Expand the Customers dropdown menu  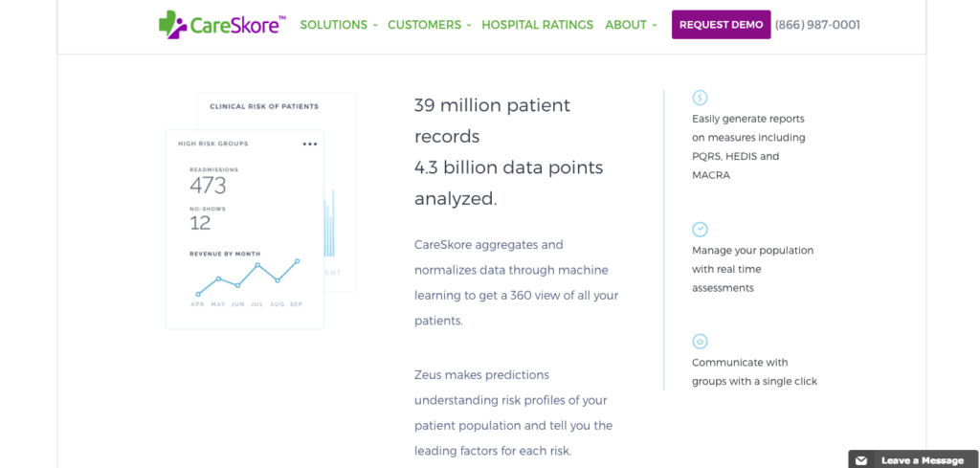(x=429, y=25)
